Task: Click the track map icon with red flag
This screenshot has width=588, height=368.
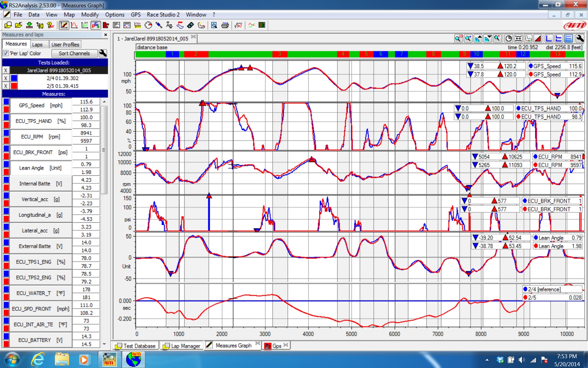Action: click(x=180, y=25)
